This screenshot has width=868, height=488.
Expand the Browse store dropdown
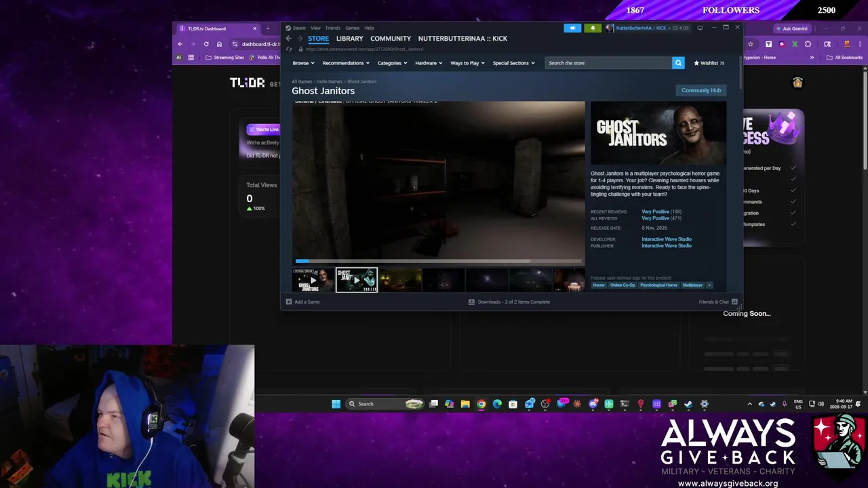coord(303,63)
